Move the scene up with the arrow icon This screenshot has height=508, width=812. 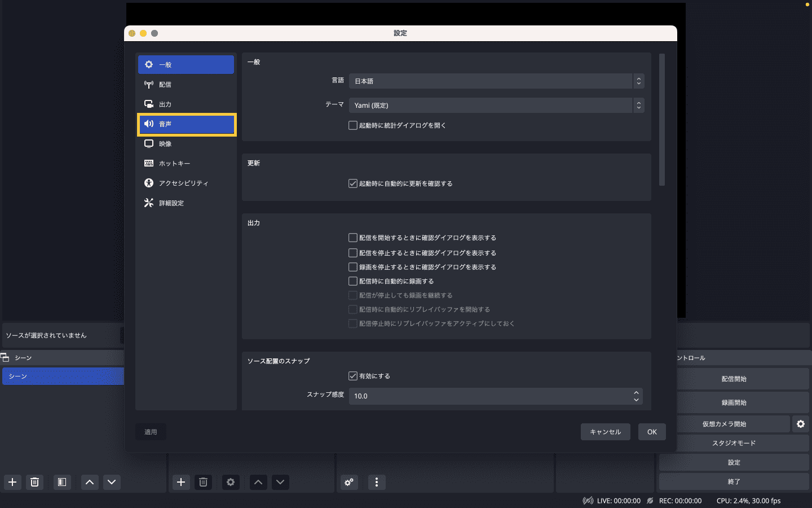point(90,482)
